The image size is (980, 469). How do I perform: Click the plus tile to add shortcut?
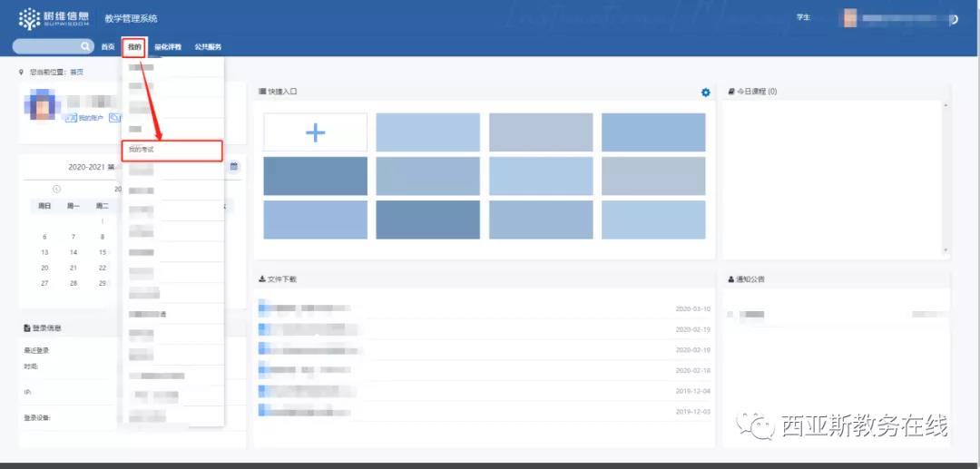(x=315, y=132)
